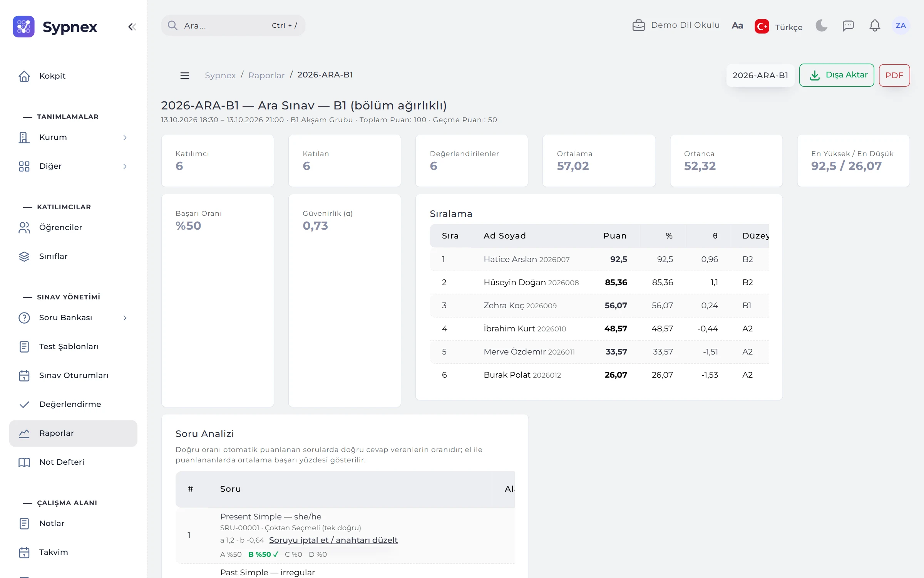Open the notifications bell icon
This screenshot has width=924, height=578.
tap(875, 25)
